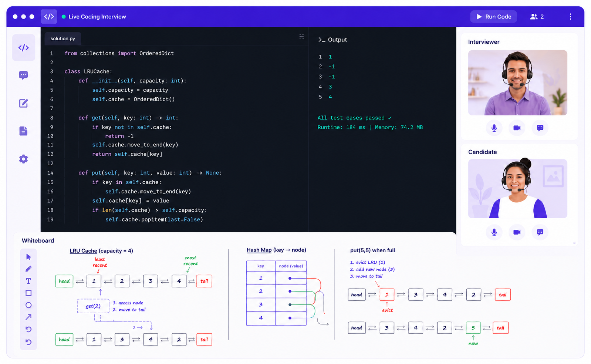Open the notes edit sidebar icon
The height and width of the screenshot is (364, 591).
(24, 103)
